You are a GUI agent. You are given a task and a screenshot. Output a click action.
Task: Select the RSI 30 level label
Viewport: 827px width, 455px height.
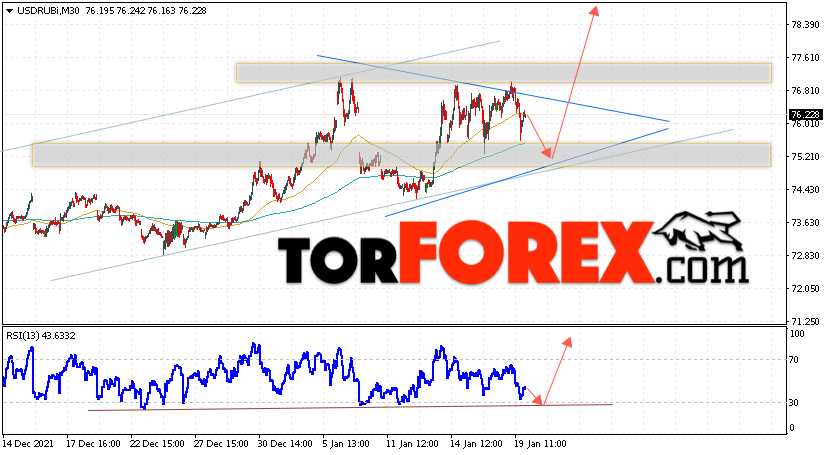point(794,403)
